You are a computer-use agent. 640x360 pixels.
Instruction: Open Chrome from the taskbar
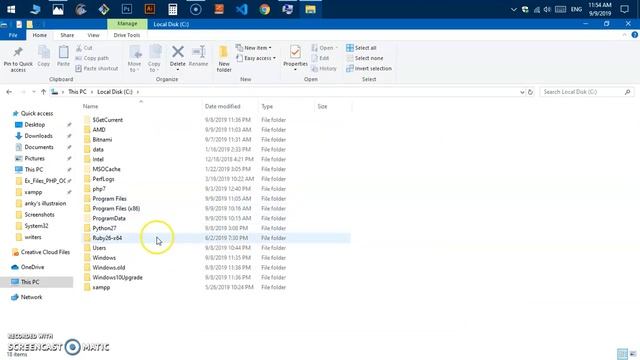click(x=264, y=9)
